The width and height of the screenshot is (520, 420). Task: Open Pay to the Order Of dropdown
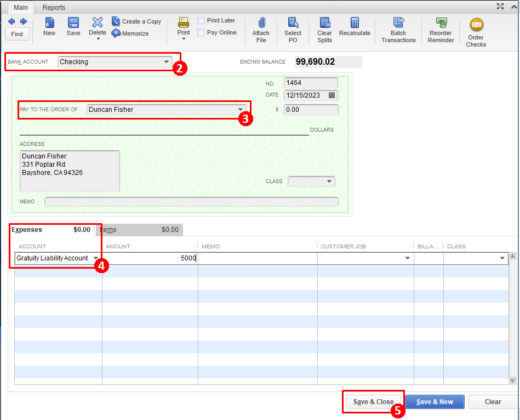click(241, 110)
